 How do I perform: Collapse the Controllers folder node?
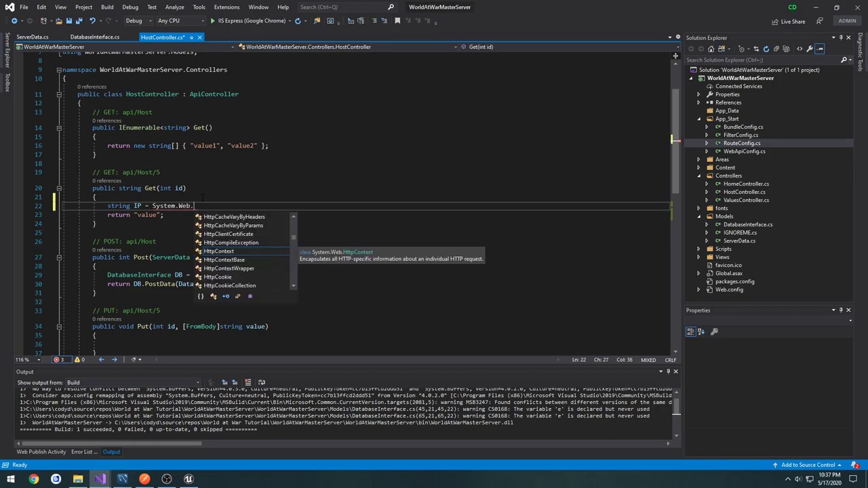[699, 176]
